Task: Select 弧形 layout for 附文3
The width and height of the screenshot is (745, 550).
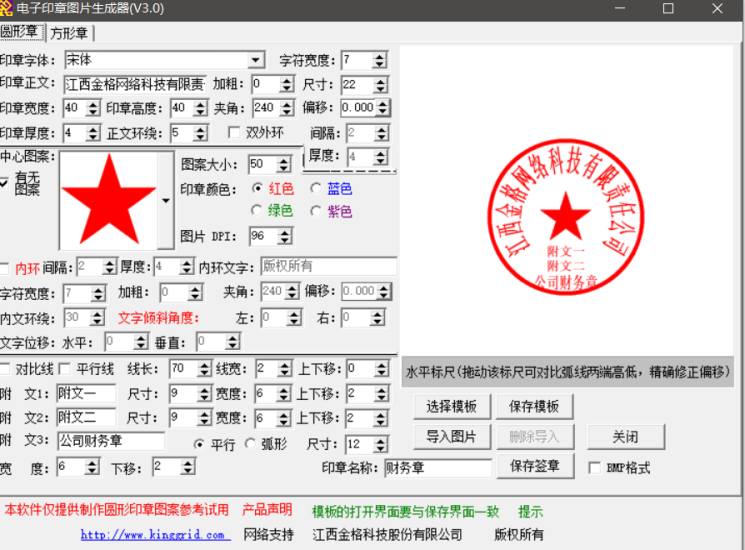Action: (252, 444)
